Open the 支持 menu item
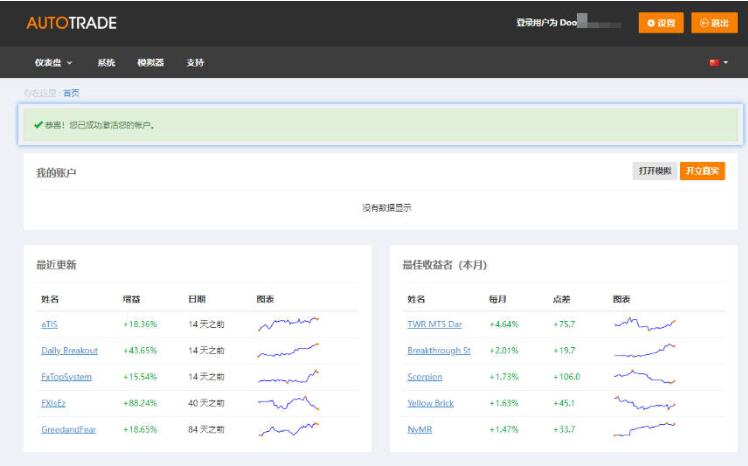This screenshot has height=466, width=748. point(195,63)
